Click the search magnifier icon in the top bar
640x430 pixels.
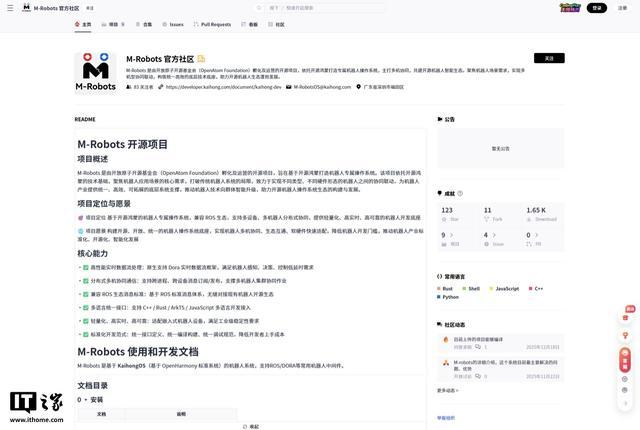pyautogui.click(x=259, y=8)
